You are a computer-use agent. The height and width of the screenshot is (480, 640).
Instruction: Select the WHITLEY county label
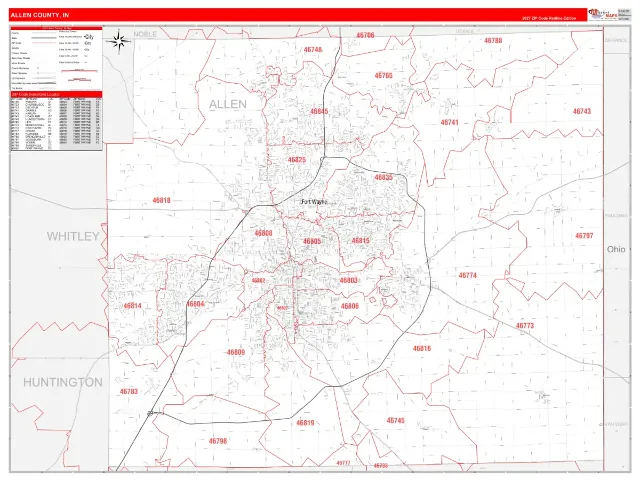coord(73,236)
